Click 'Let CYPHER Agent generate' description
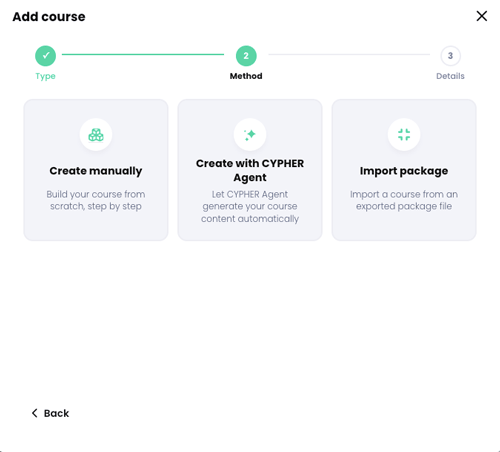Image resolution: width=500 pixels, height=452 pixels. click(x=250, y=206)
